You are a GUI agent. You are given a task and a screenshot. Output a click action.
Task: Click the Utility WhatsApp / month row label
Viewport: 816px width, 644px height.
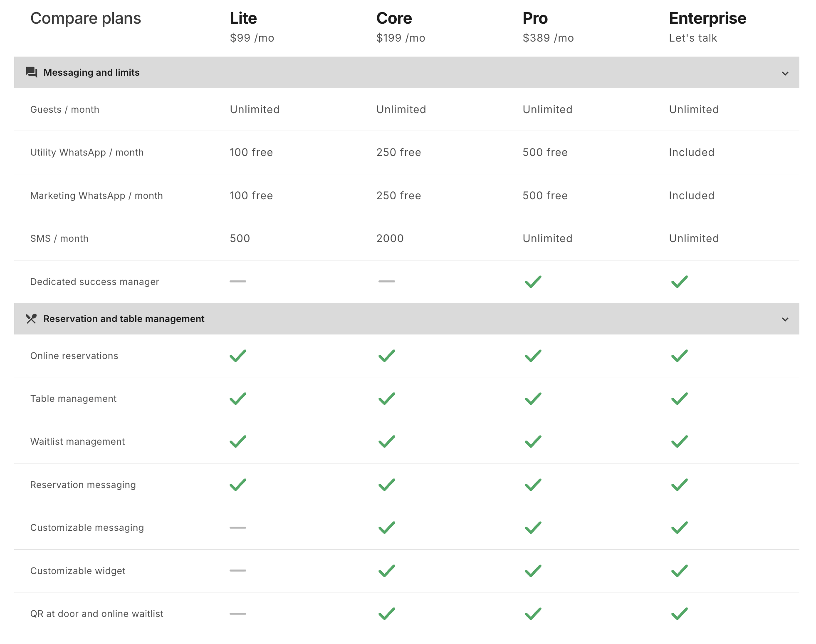tap(87, 152)
